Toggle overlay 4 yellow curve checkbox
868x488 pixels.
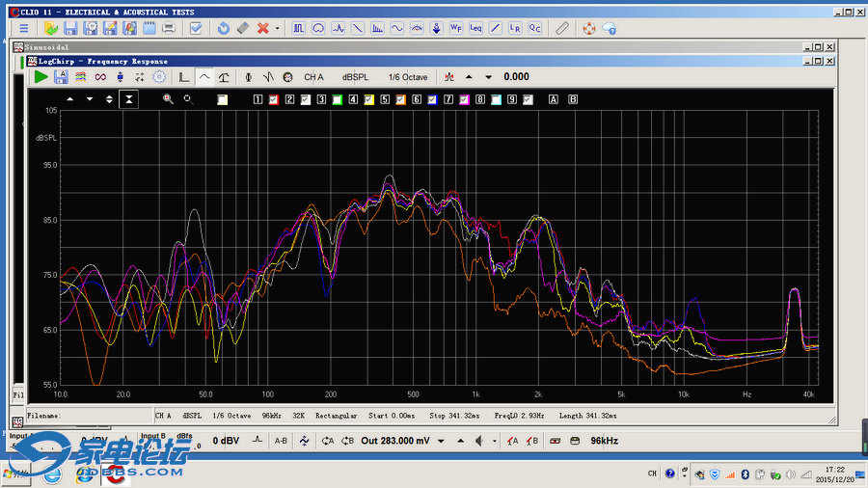tap(368, 99)
